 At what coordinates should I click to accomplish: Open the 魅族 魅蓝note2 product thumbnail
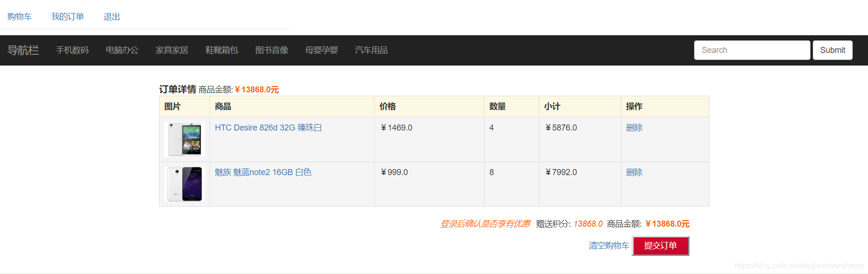pyautogui.click(x=185, y=184)
